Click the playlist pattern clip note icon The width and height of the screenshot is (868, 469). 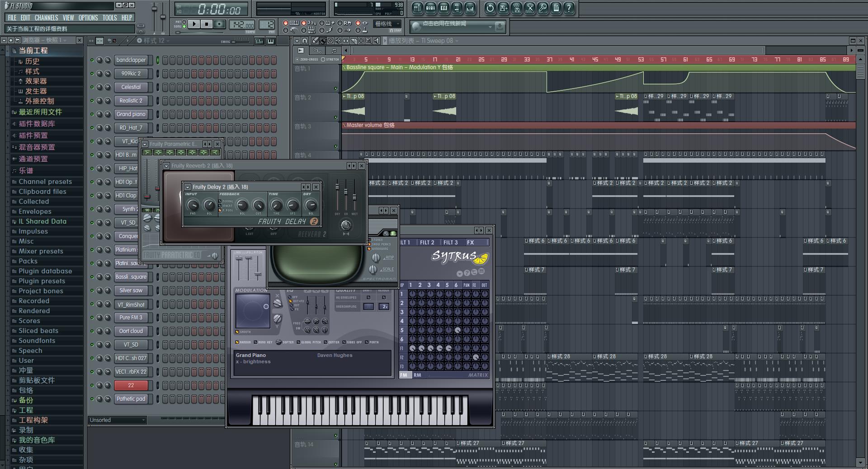pos(334,51)
